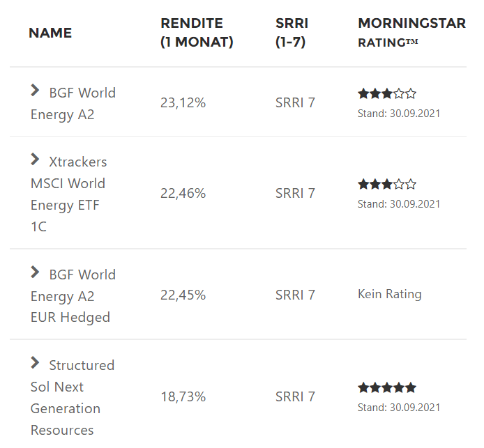
Task: Open the fund name link with 23,12% return
Action: click(x=73, y=103)
